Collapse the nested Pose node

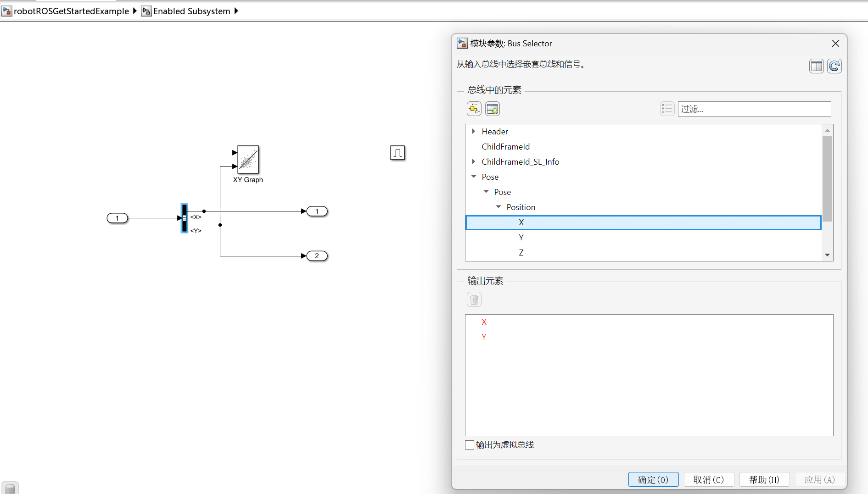click(x=486, y=192)
